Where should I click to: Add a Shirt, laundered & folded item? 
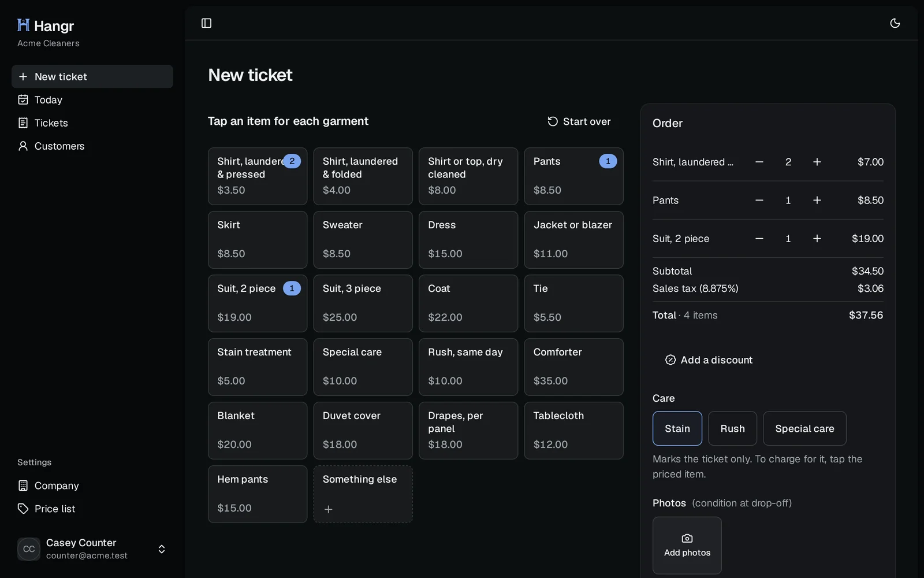point(363,176)
